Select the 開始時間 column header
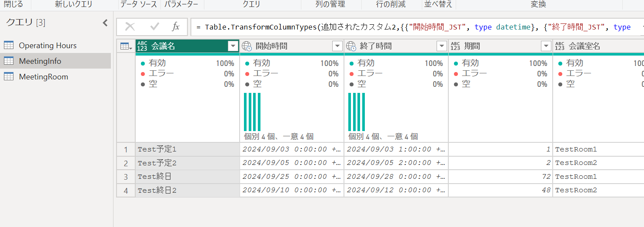The width and height of the screenshot is (644, 227). [x=292, y=46]
